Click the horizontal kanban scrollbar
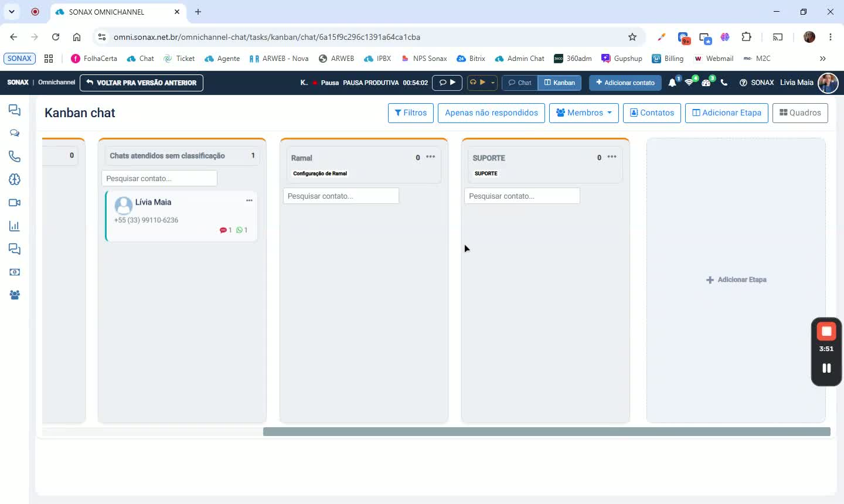This screenshot has width=844, height=504. pyautogui.click(x=546, y=432)
